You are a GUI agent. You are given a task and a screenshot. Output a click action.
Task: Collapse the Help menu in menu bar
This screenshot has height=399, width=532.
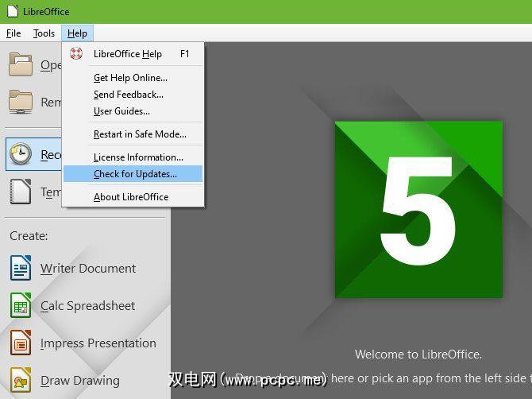77,33
